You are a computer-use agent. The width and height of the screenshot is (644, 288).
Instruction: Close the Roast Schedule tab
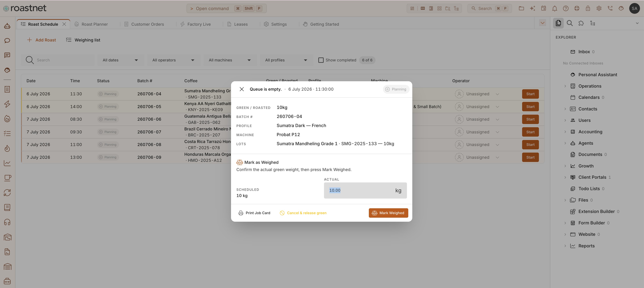point(64,24)
